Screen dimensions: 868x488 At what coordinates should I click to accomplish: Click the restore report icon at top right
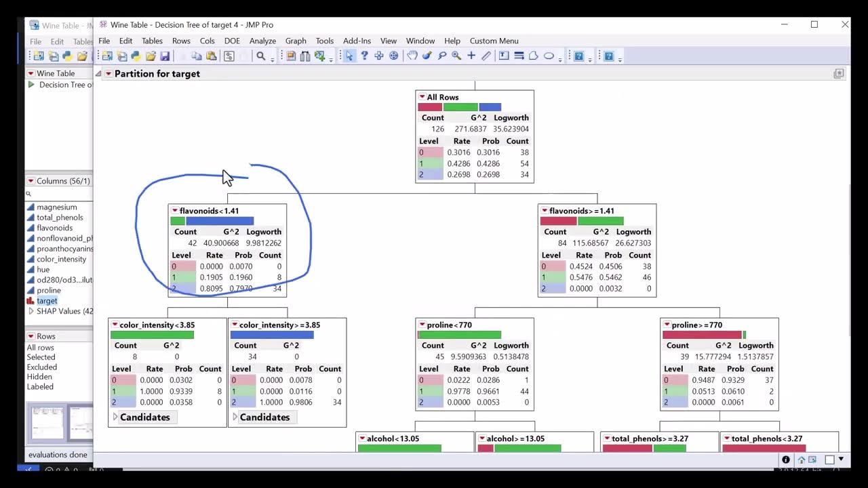[839, 73]
